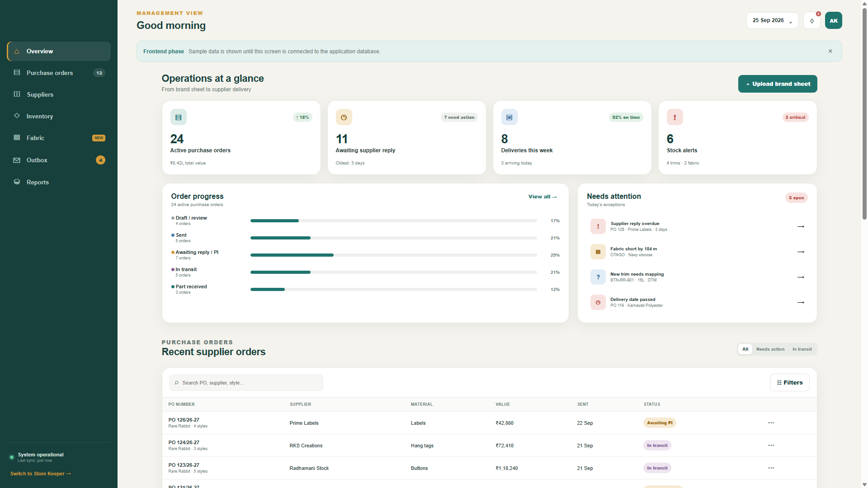Click Switch to Store Keeper link
868x488 pixels.
(x=41, y=474)
